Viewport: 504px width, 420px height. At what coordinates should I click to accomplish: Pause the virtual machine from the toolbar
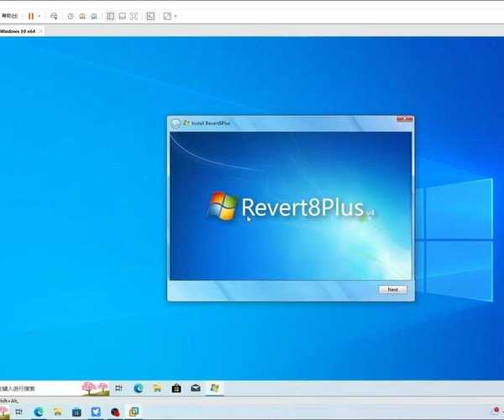(31, 16)
